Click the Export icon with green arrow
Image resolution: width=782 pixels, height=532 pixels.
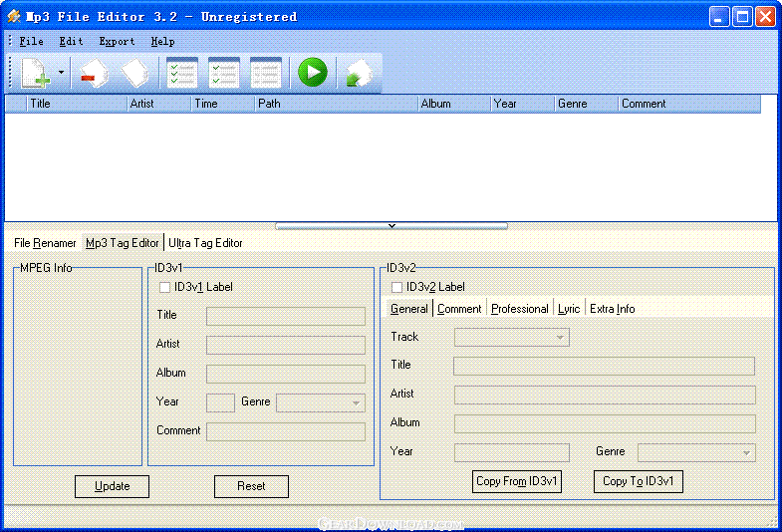[x=359, y=73]
